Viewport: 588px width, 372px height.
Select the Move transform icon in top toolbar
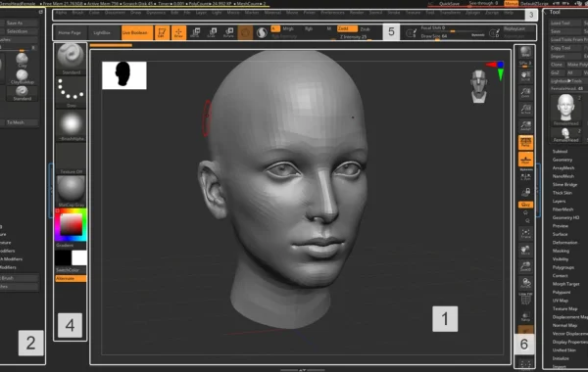coord(195,32)
